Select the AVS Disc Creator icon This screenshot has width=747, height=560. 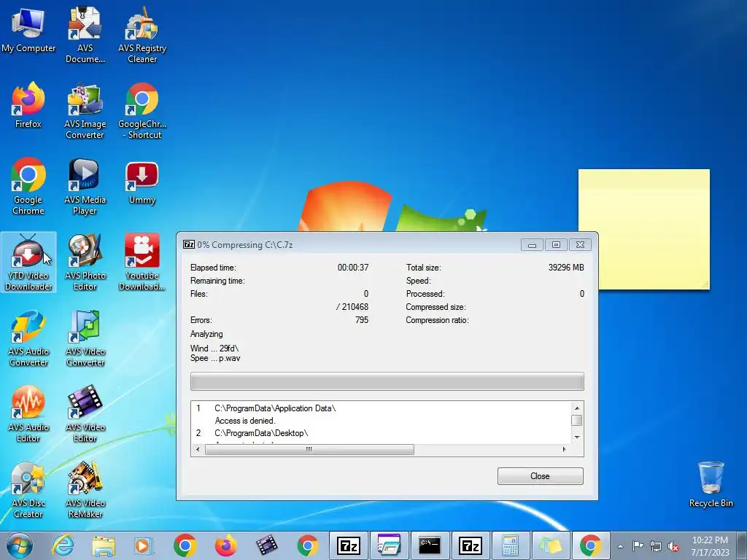click(x=28, y=490)
